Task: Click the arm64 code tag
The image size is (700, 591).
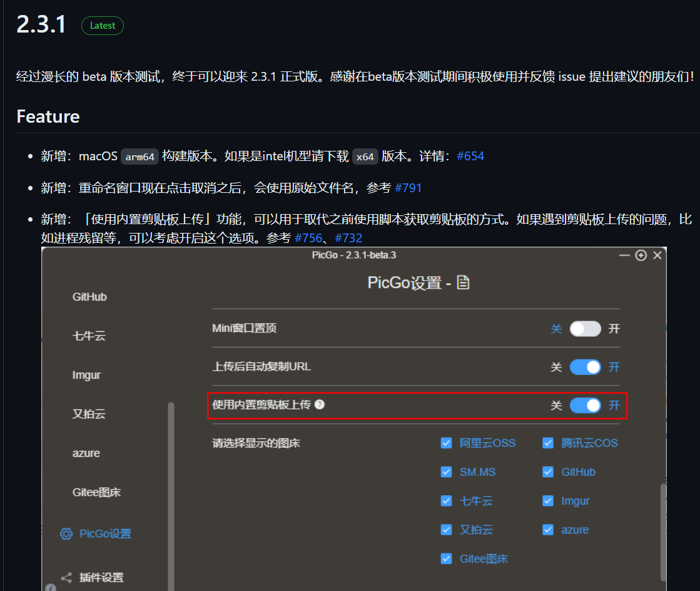Action: click(x=139, y=157)
